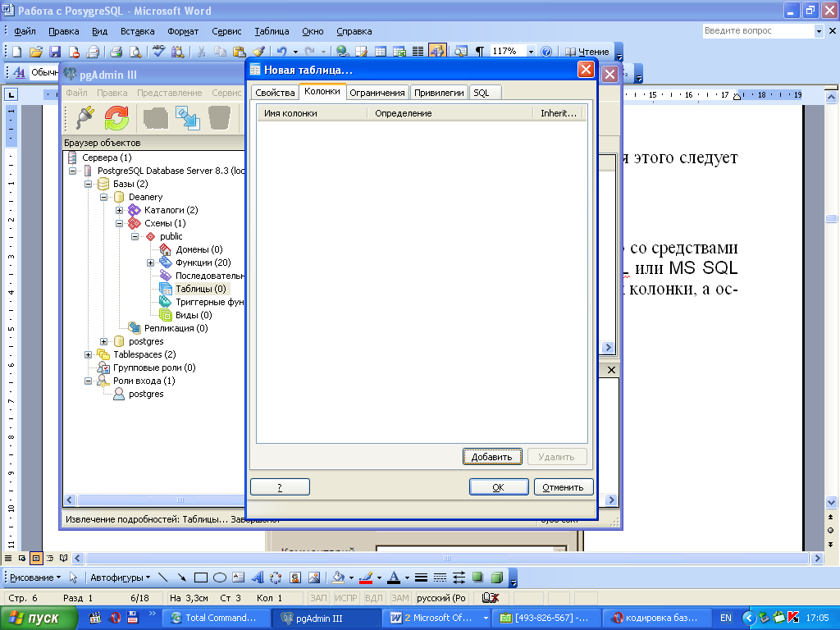Insert WordArt from Drawing toolbar
Viewport: 840px width, 630px height.
(258, 577)
